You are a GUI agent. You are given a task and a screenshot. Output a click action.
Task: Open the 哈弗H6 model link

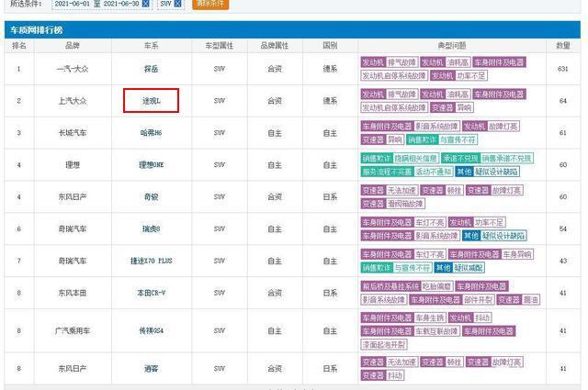click(151, 133)
